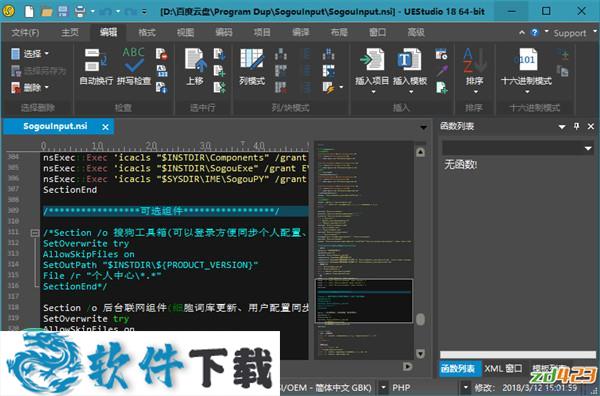
Task: Switch to the 布局 ribbon tab
Action: pyautogui.click(x=339, y=33)
